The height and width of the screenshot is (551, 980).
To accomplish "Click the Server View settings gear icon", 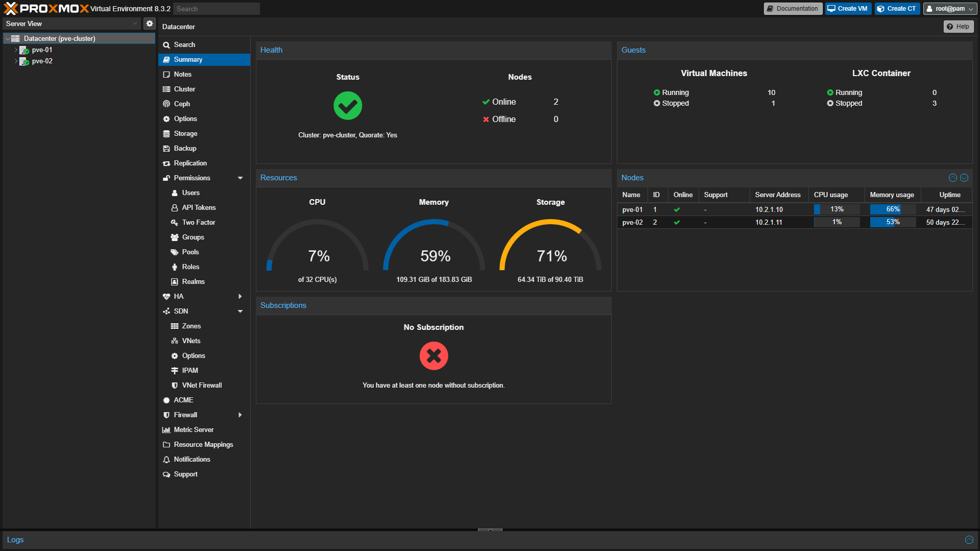I will coord(149,23).
